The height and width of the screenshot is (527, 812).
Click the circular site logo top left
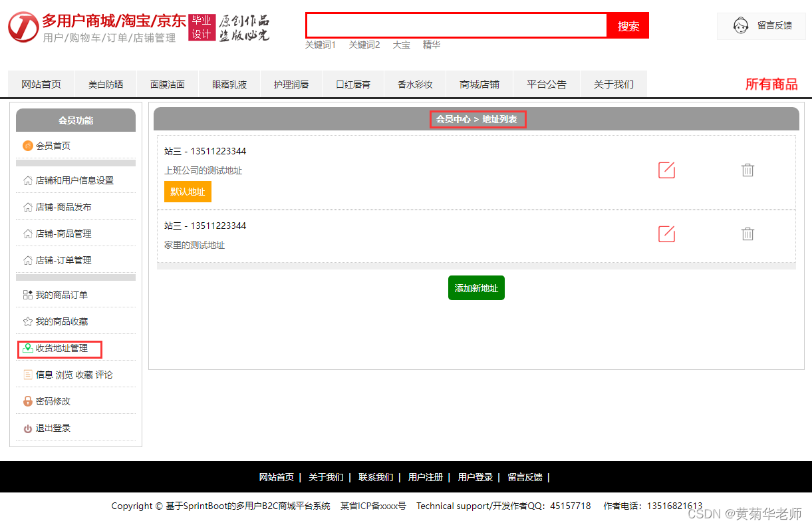point(23,27)
